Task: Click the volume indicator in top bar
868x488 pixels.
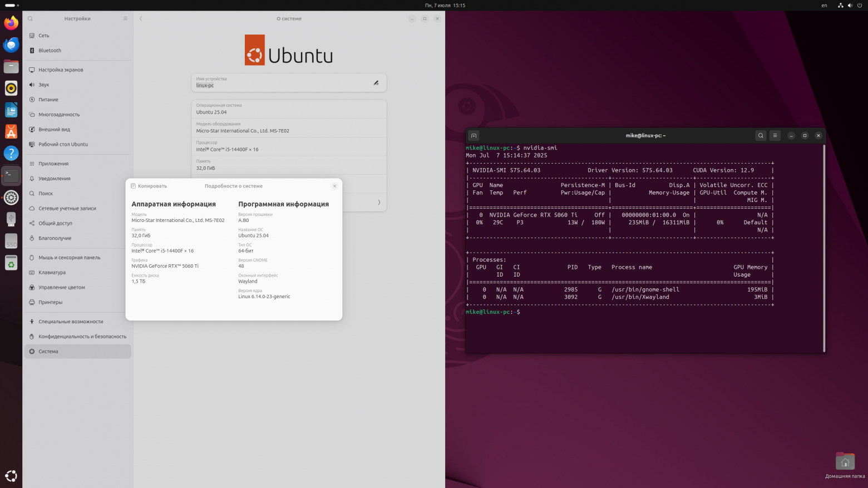Action: [x=850, y=5]
